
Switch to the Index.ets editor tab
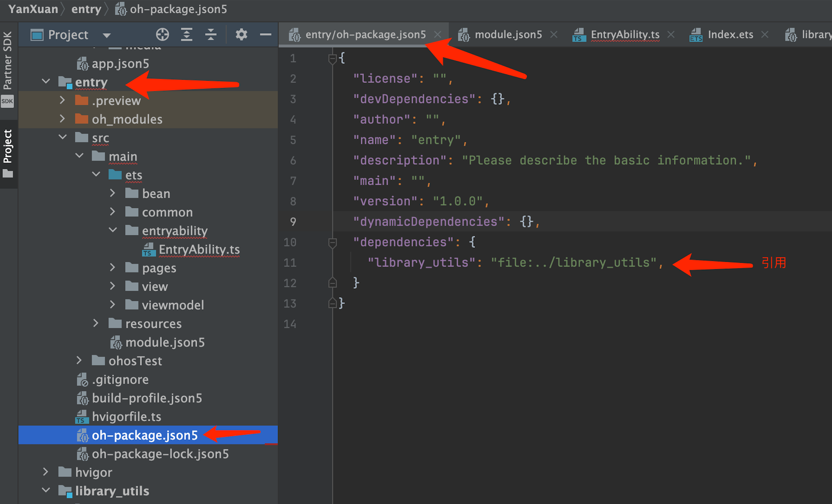(730, 35)
